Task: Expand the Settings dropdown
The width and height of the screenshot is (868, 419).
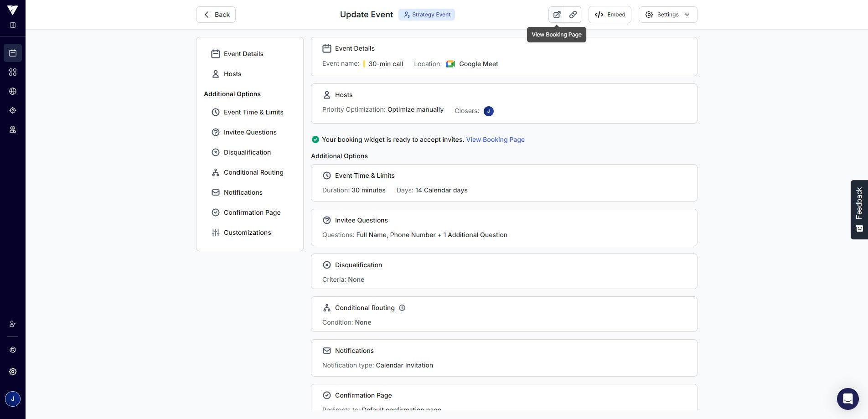Action: [668, 15]
